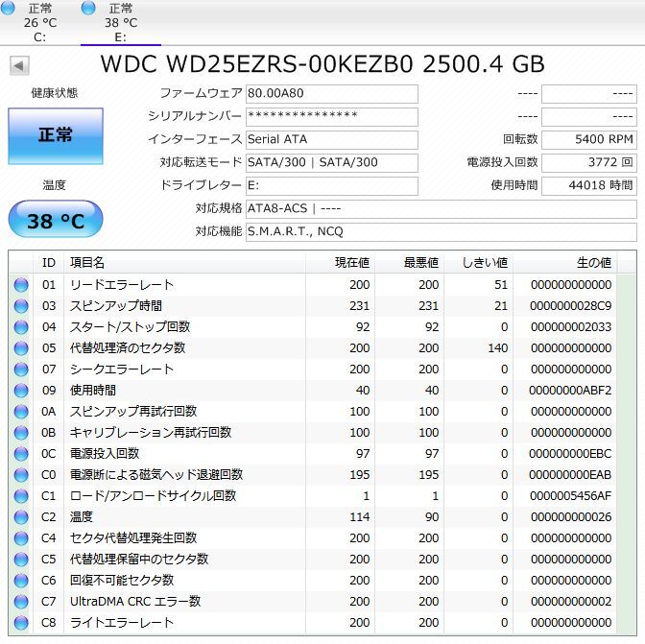This screenshot has width=645, height=644.
Task: Select the 代替処理済のセクタ数 attribute name
Action: coord(128,348)
